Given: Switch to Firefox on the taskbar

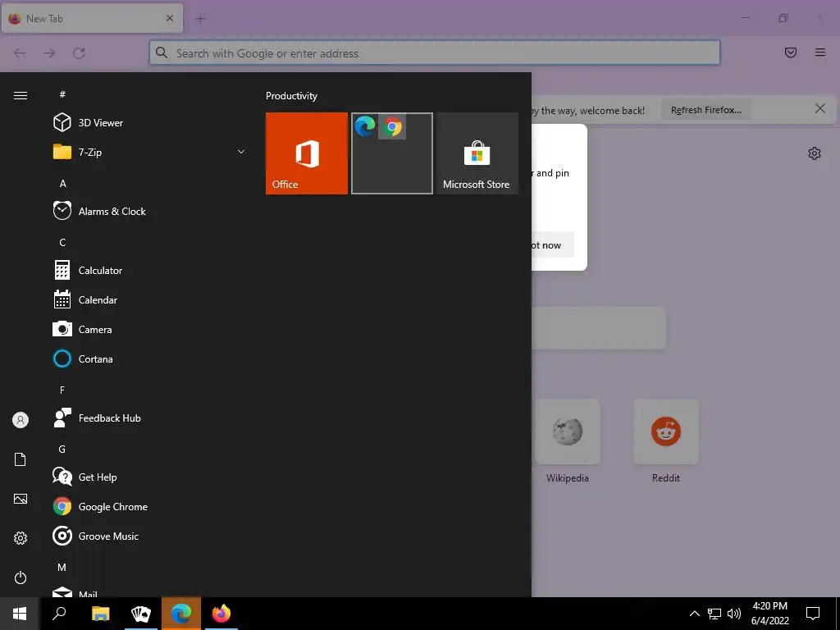Looking at the screenshot, I should (x=221, y=614).
